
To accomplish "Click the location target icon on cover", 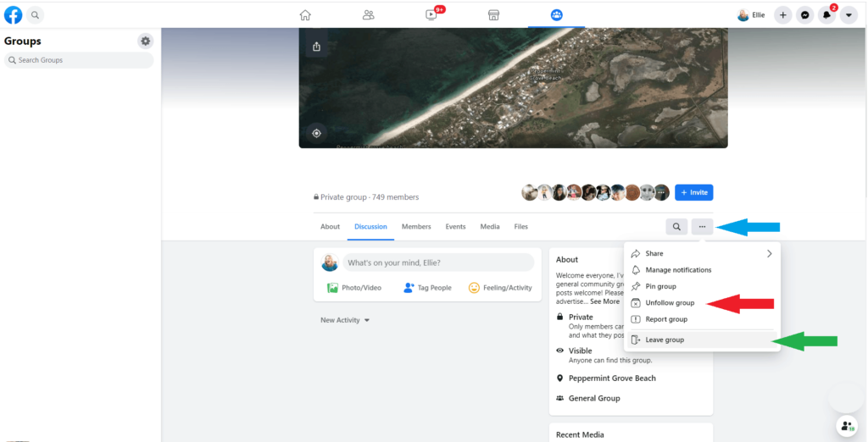I will point(317,133).
